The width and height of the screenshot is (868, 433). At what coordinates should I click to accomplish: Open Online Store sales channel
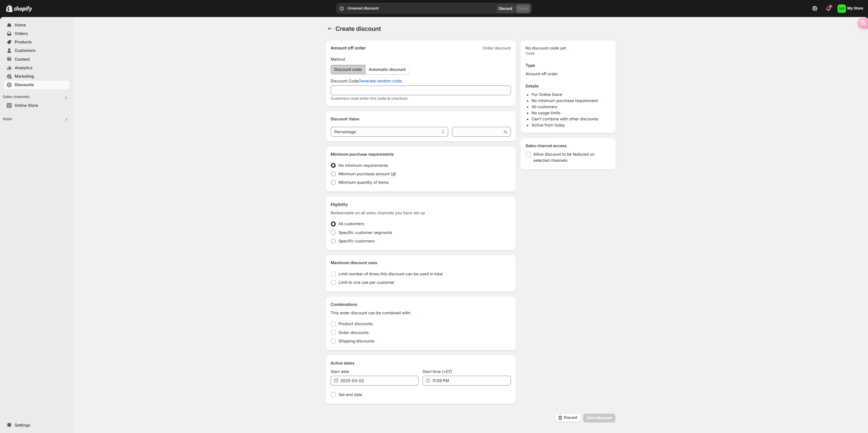(x=36, y=105)
